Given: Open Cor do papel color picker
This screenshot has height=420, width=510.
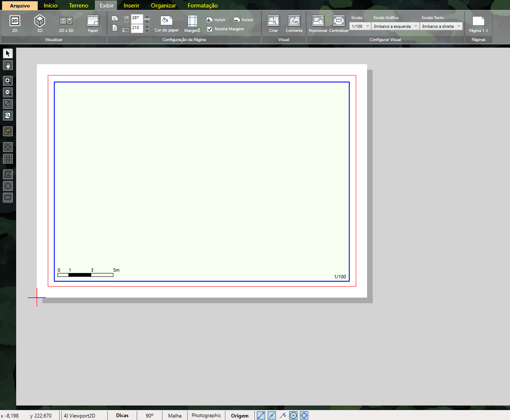Looking at the screenshot, I should (167, 23).
